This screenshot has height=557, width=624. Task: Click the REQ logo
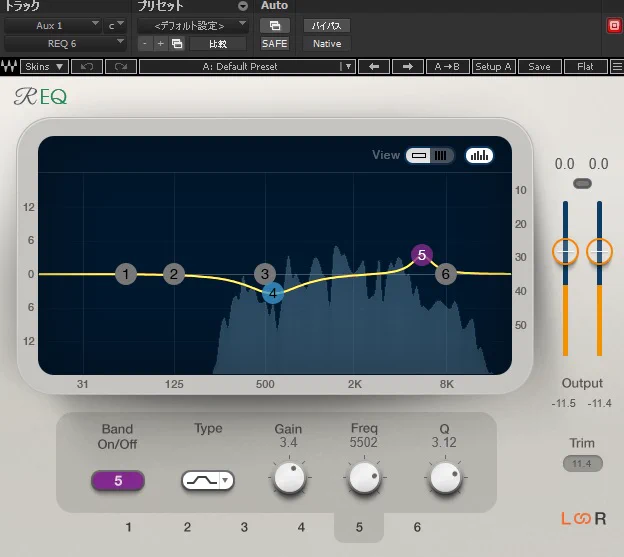click(40, 97)
